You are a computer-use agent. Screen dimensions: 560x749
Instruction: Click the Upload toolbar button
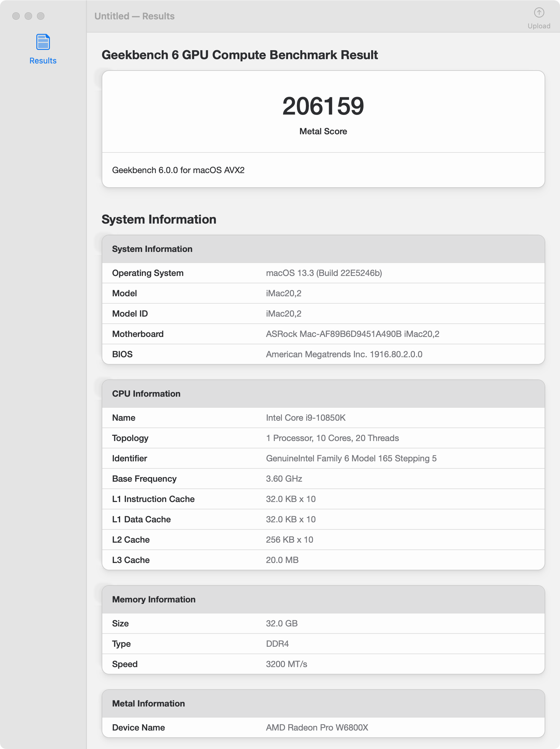click(x=539, y=18)
